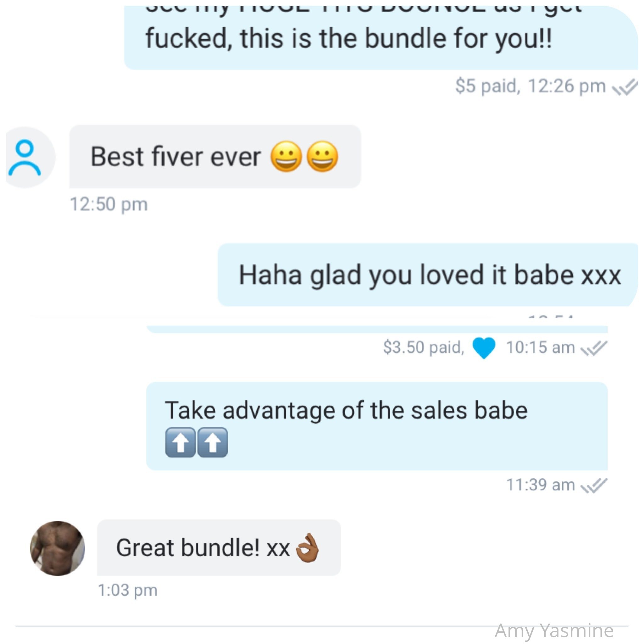The height and width of the screenshot is (644, 644).
Task: Click read-receipt checkmarks beside 10:15 am
Action: pos(594,348)
